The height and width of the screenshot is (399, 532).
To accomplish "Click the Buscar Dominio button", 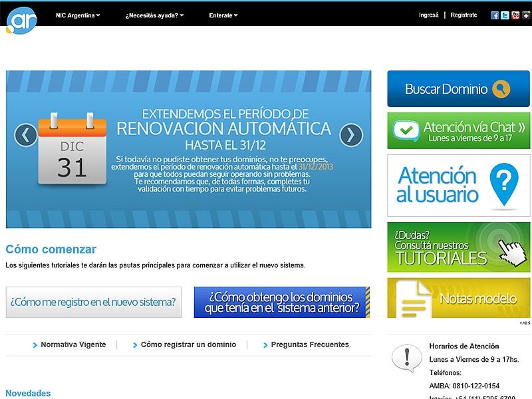I will [458, 89].
